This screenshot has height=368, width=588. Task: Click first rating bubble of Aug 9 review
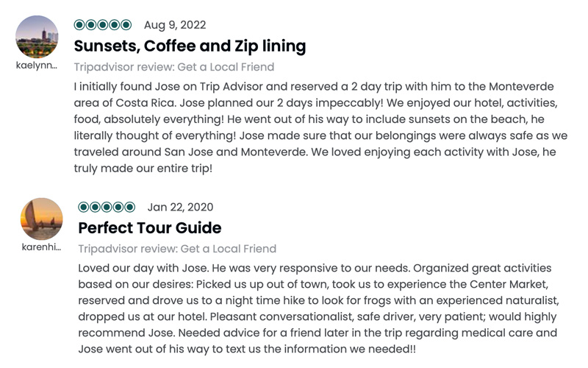(79, 25)
